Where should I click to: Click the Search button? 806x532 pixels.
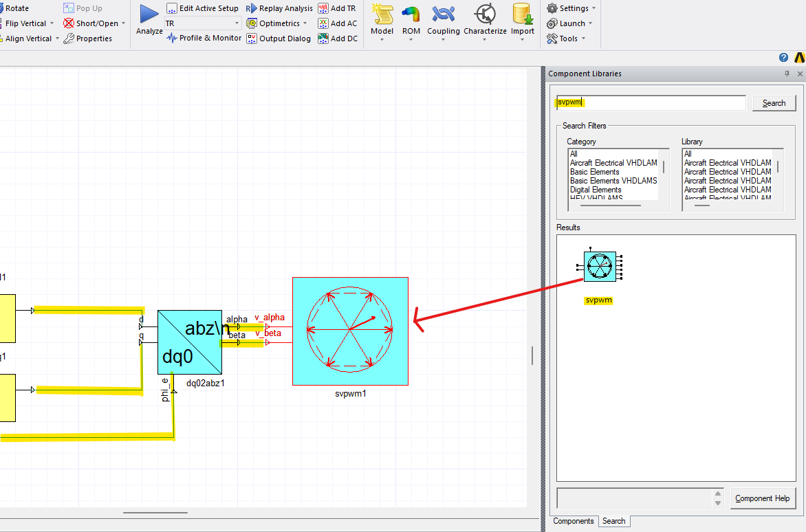tap(774, 102)
